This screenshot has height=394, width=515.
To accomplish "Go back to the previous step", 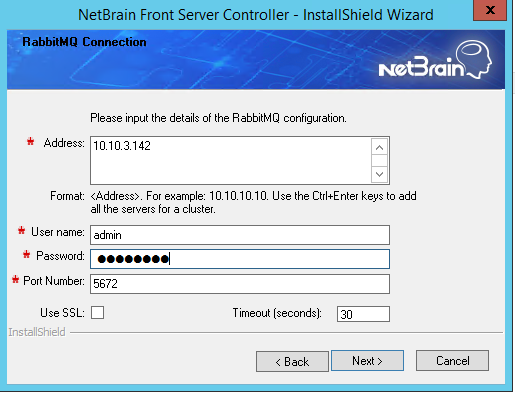I will [292, 361].
